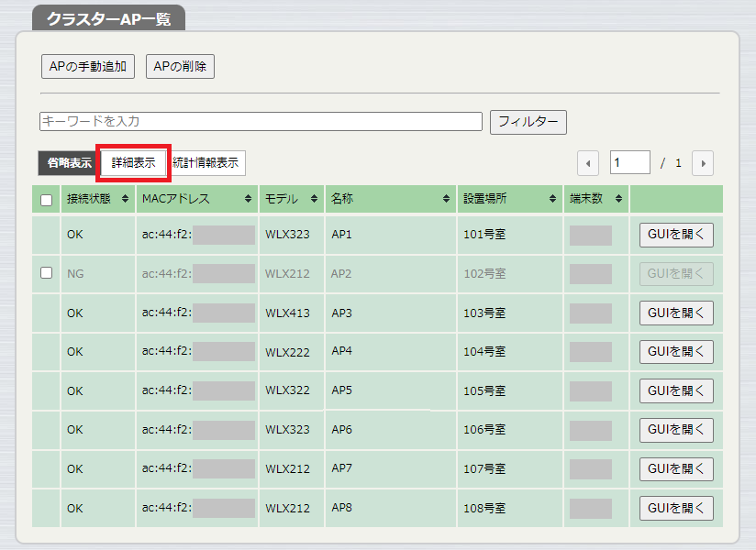Click the APの手動追加 button
Image resolution: width=756 pixels, height=550 pixels.
pyautogui.click(x=87, y=66)
